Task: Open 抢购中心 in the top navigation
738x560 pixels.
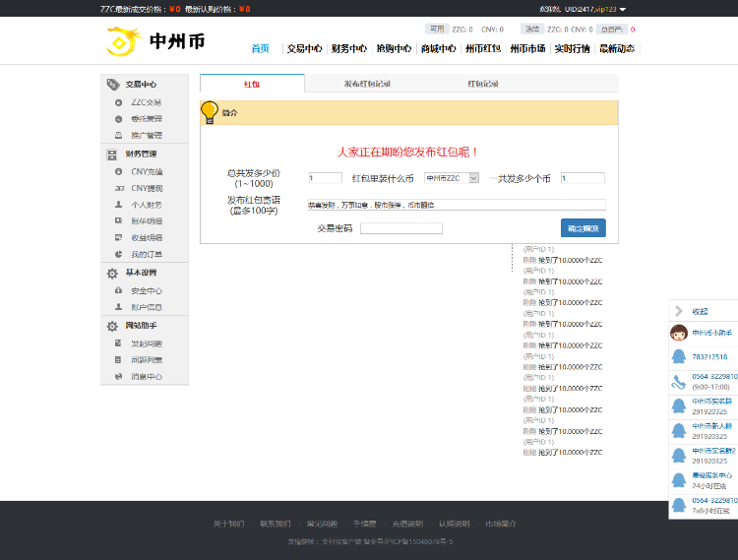Action: click(x=394, y=48)
